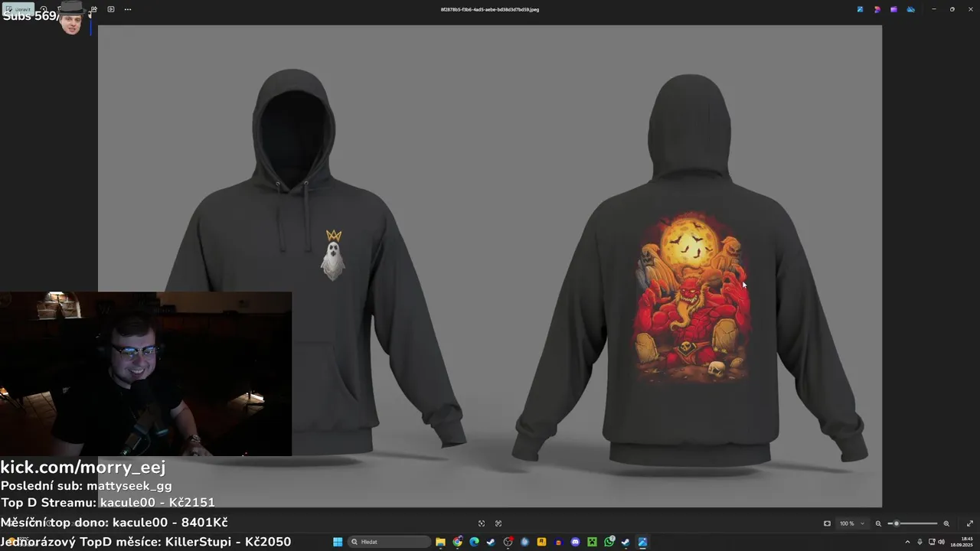Open WhatsApp from the taskbar
Image resolution: width=980 pixels, height=551 pixels.
609,542
